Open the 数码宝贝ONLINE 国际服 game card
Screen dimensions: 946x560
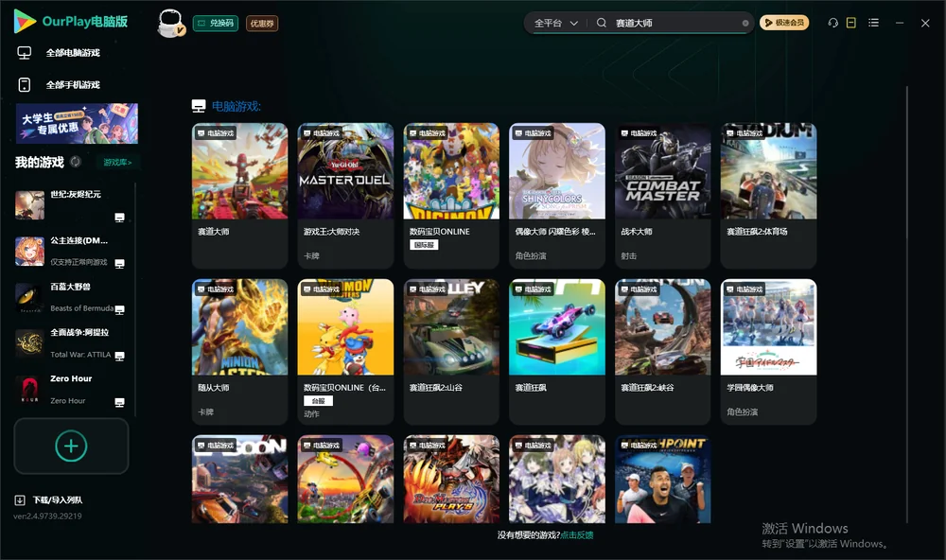click(x=451, y=196)
